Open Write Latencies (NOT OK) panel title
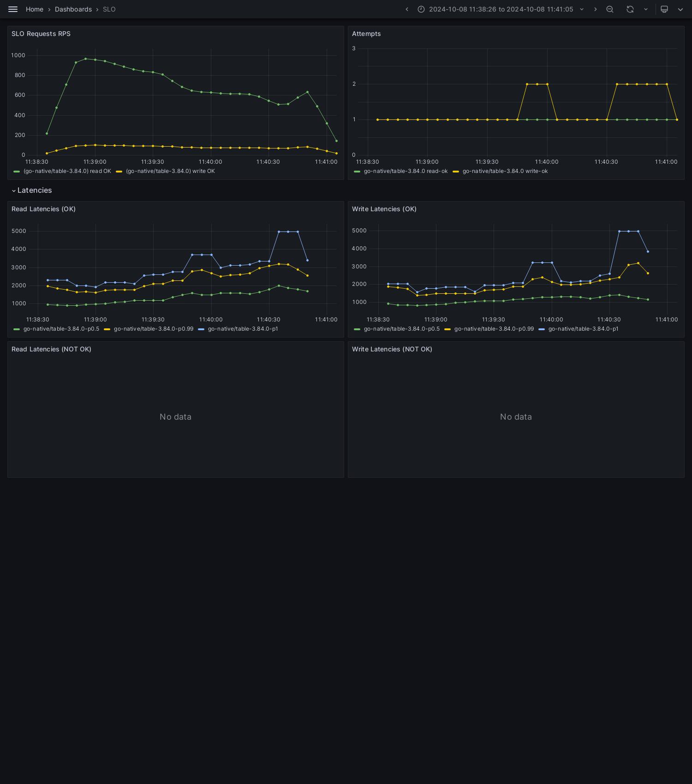This screenshot has height=784, width=692. pyautogui.click(x=392, y=349)
